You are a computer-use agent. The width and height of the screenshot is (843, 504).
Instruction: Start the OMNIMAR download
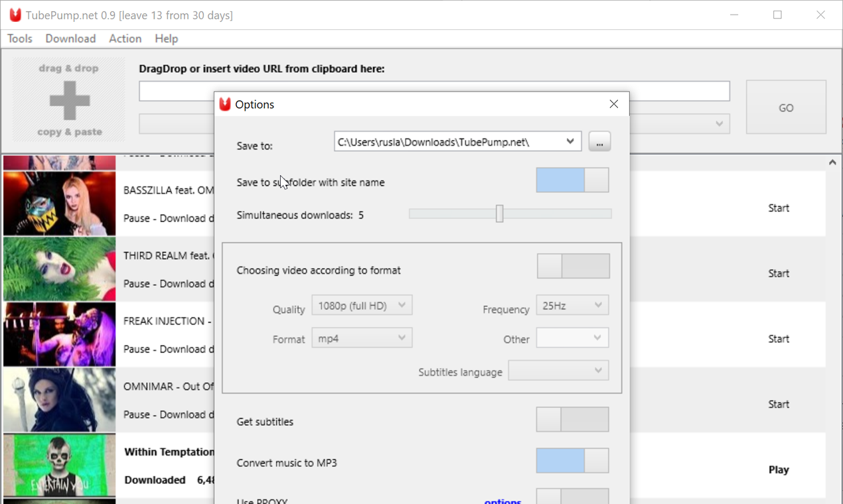point(779,405)
